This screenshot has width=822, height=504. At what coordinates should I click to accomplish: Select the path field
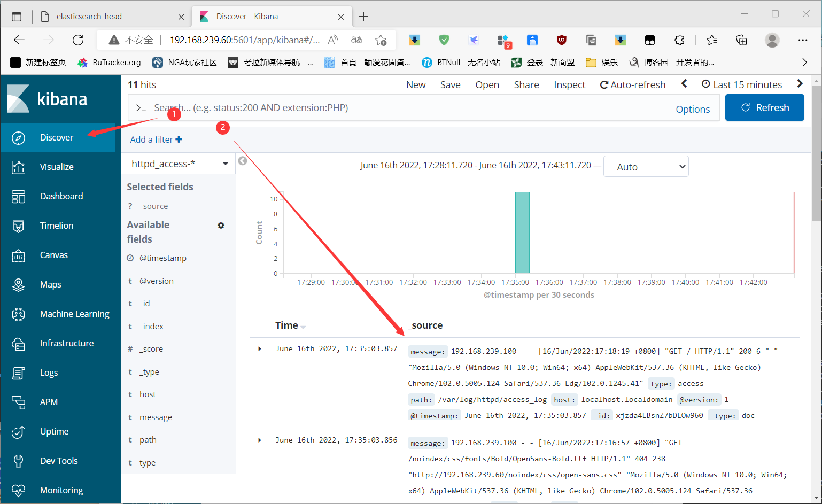point(148,440)
